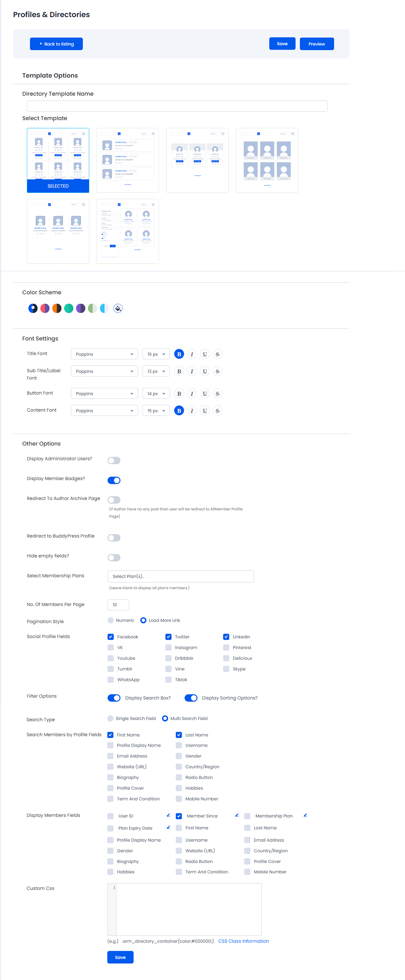Viewport: 405px width, 980px height.
Task: Click Back to listing button
Action: pos(56,44)
